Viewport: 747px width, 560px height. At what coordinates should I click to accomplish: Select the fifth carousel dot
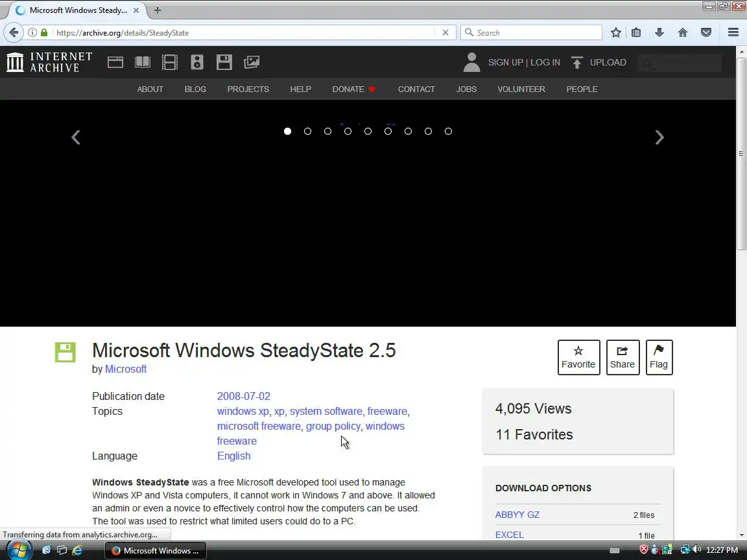[x=368, y=131]
